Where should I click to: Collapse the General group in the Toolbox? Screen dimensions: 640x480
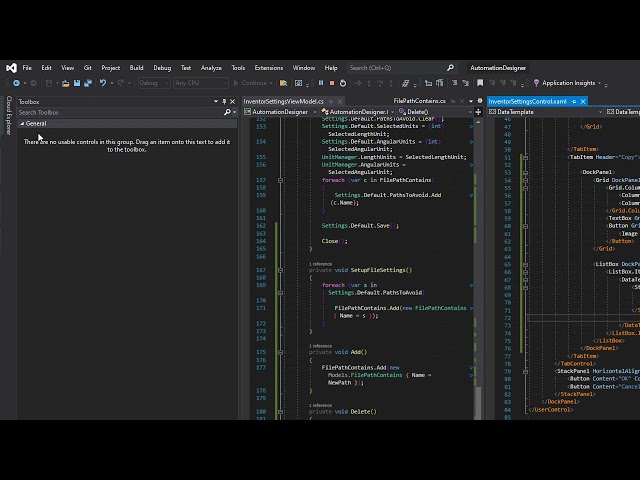[22, 124]
